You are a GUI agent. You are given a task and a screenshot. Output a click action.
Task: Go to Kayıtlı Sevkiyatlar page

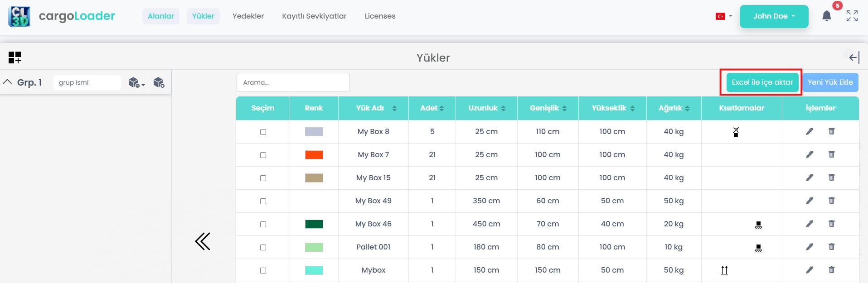(x=314, y=16)
